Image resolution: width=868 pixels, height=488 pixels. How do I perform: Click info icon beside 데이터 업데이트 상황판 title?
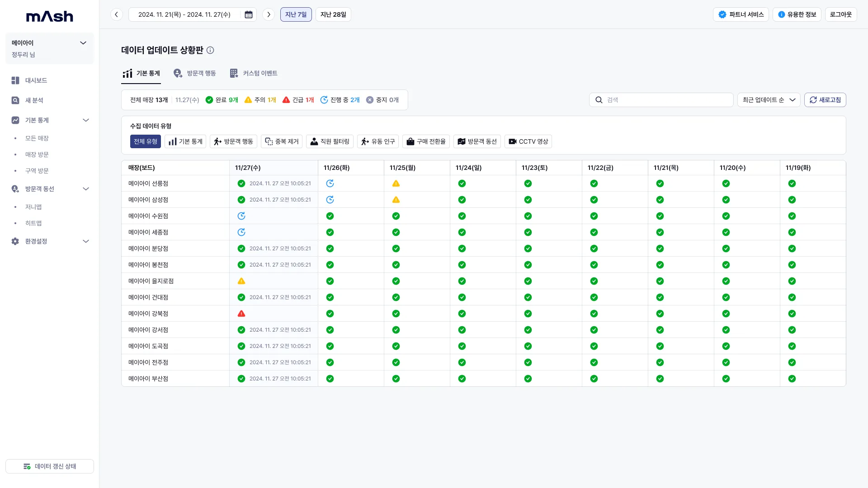[210, 50]
